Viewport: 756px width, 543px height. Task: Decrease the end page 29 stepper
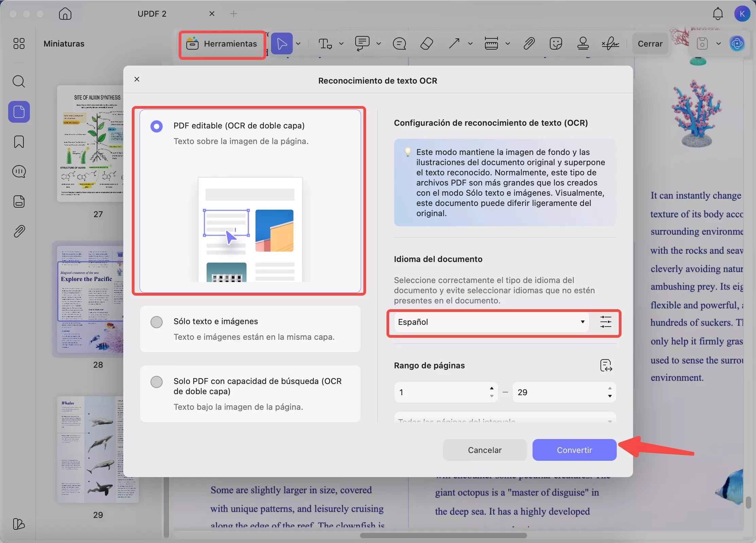point(610,396)
